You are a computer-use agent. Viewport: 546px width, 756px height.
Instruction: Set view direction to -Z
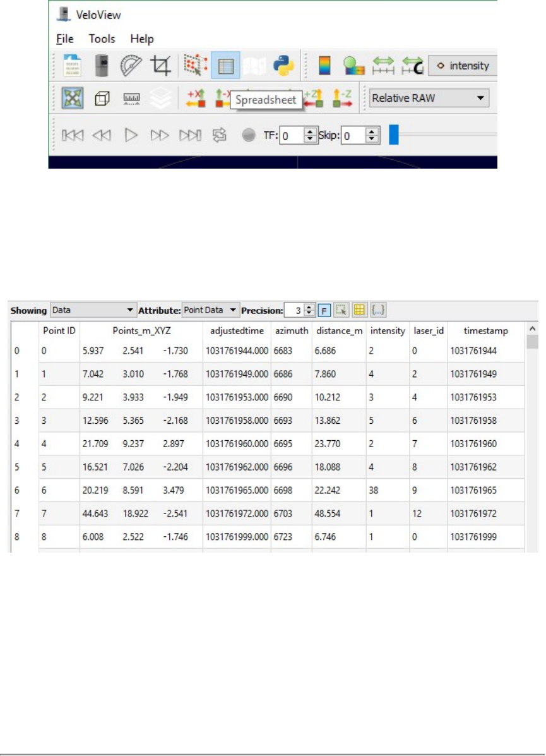(x=342, y=99)
